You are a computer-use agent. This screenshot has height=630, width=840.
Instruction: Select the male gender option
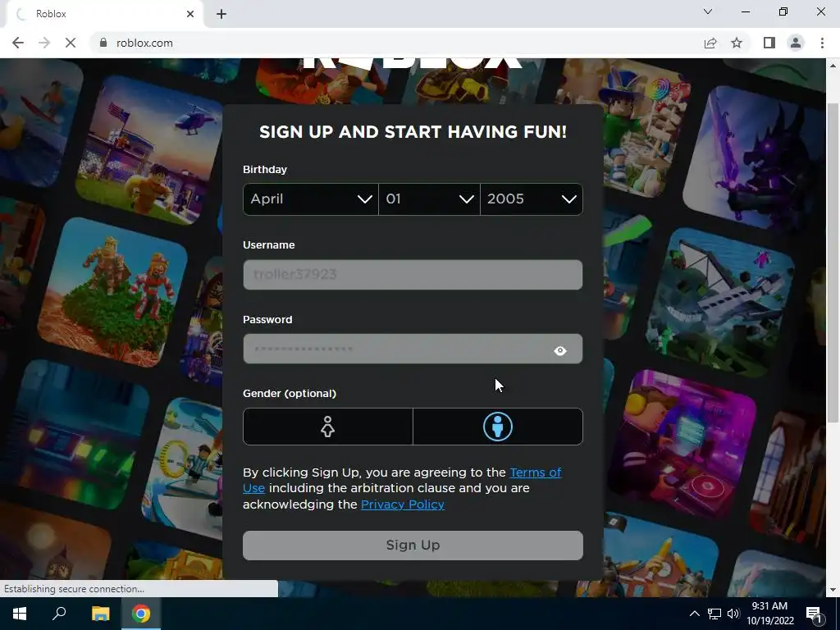pos(498,427)
